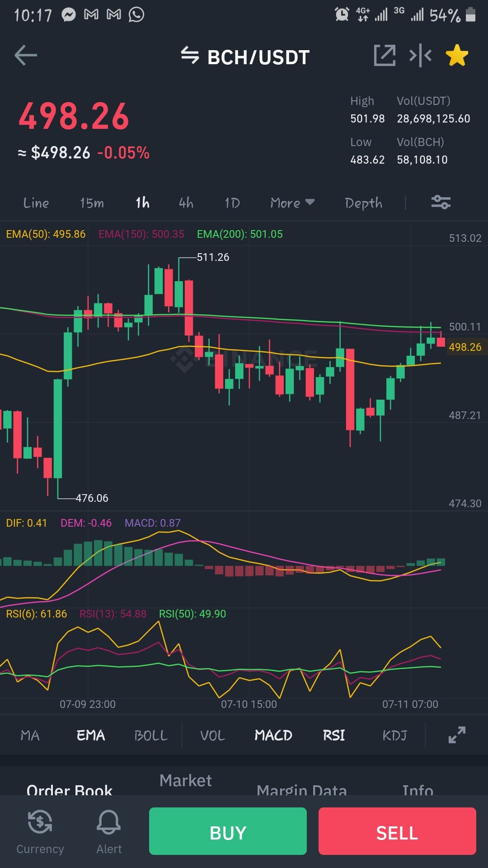Enable the BOLL indicator
The width and height of the screenshot is (488, 868).
151,735
